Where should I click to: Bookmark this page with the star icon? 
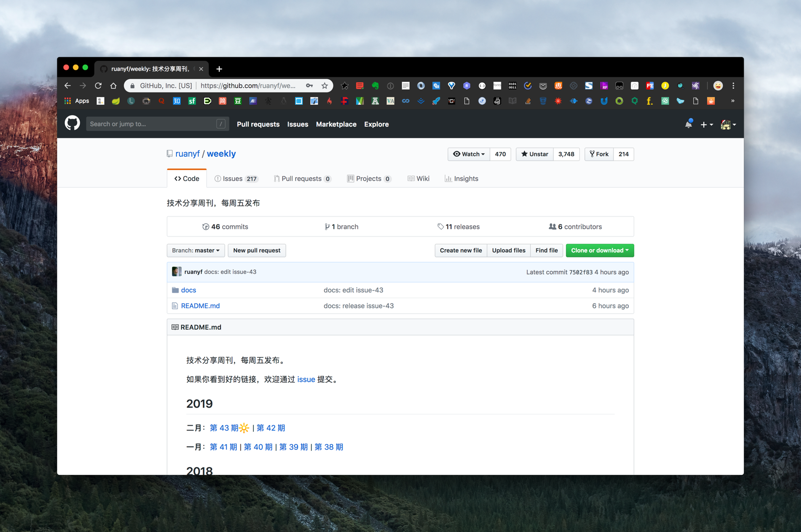click(x=325, y=86)
